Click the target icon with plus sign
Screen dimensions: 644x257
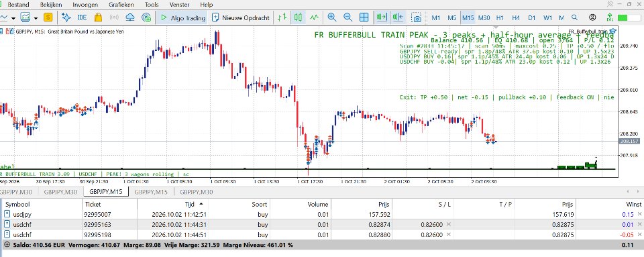click(146, 17)
